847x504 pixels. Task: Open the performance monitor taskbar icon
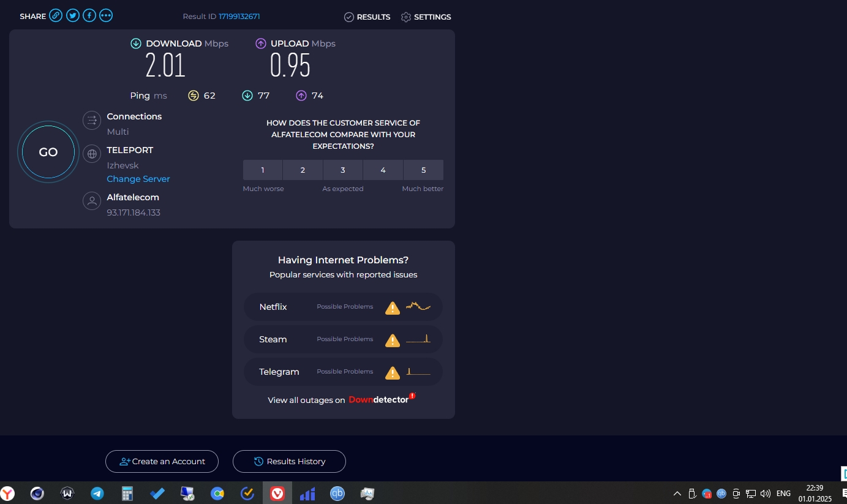point(367,493)
